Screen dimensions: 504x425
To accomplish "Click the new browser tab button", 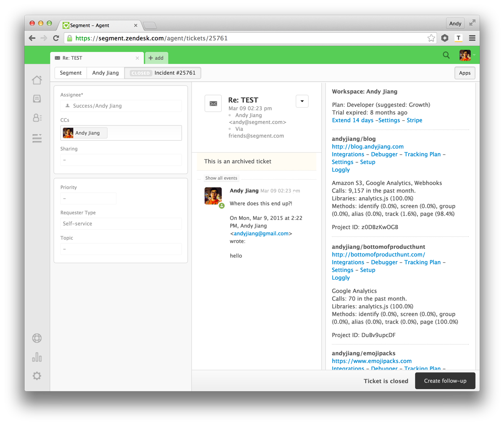I will coord(150,26).
